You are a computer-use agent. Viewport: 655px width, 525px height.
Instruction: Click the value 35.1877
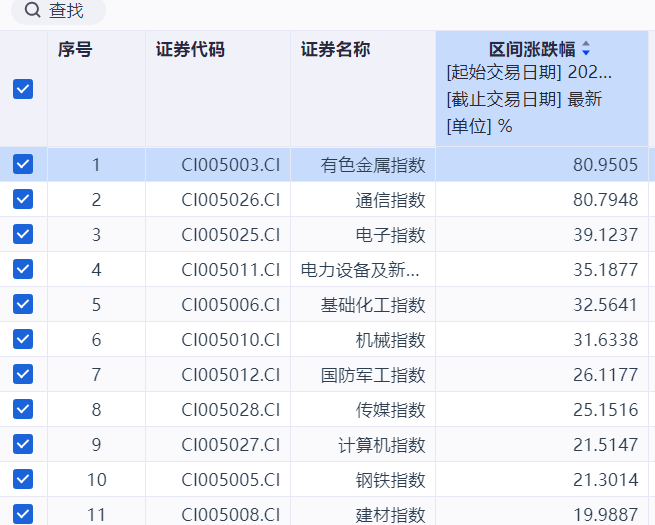pos(605,269)
